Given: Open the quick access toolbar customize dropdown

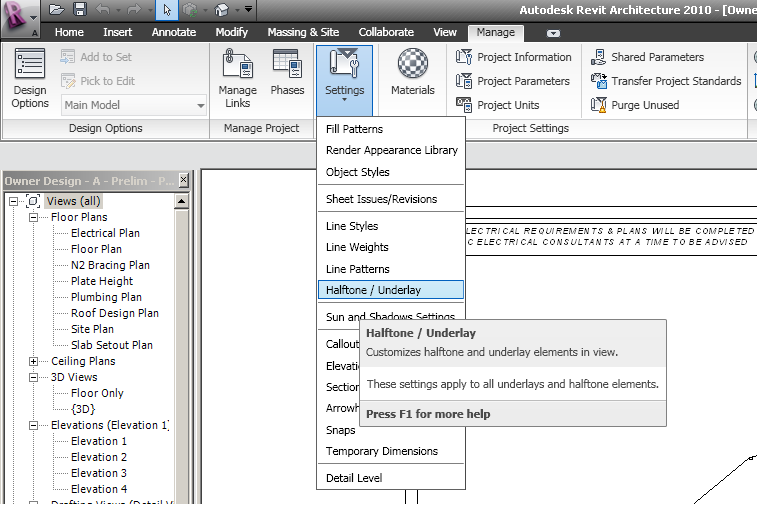Looking at the screenshot, I should click(248, 9).
